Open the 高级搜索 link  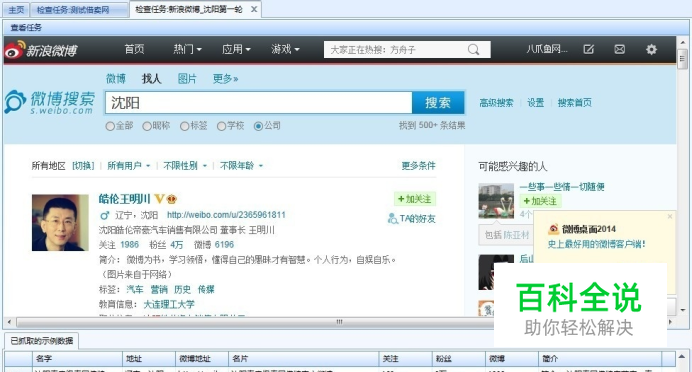(x=496, y=103)
